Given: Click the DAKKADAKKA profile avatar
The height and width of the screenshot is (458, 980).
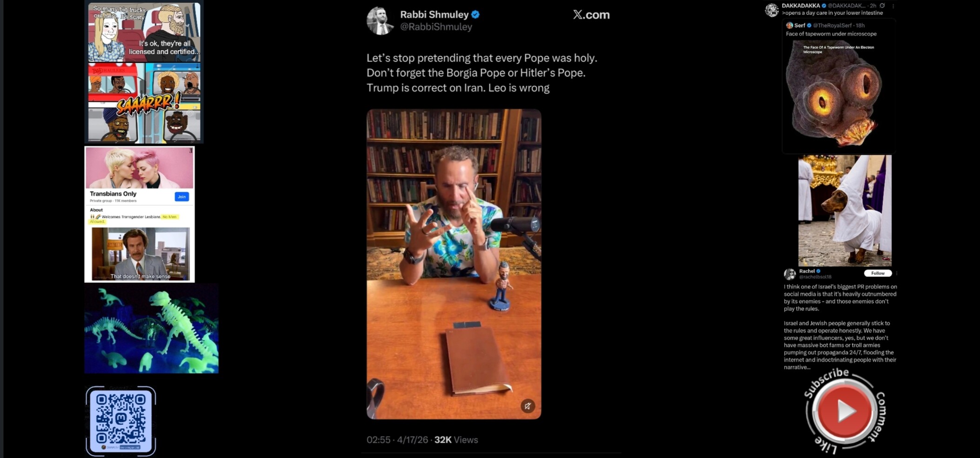Looking at the screenshot, I should point(772,10).
